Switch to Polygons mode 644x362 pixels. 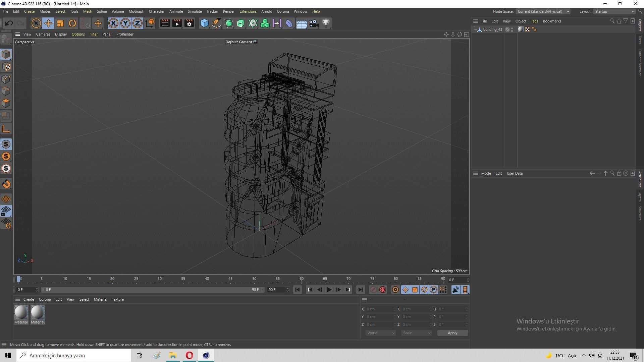[6, 103]
